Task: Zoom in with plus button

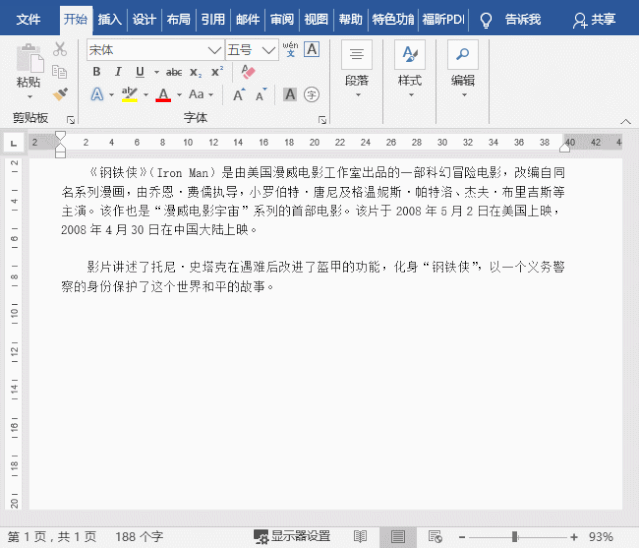Action: click(x=574, y=537)
